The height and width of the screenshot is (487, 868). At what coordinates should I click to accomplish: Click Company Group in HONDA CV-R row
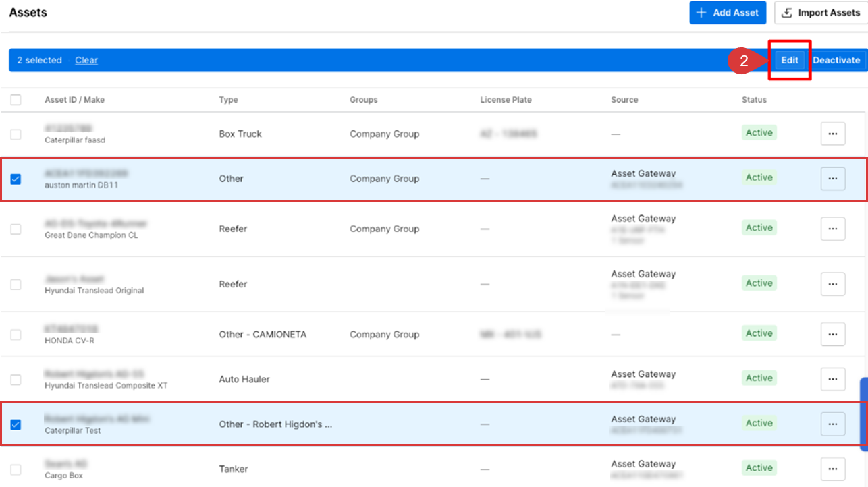(384, 334)
